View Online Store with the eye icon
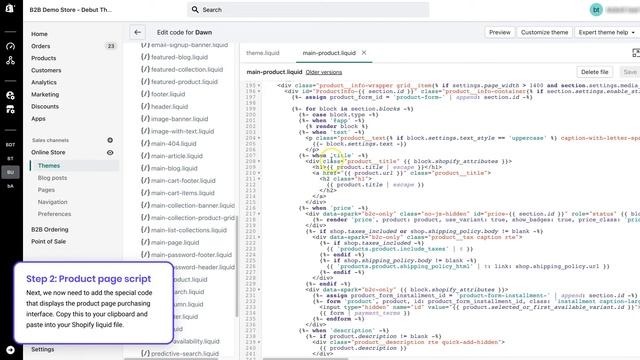 click(110, 152)
